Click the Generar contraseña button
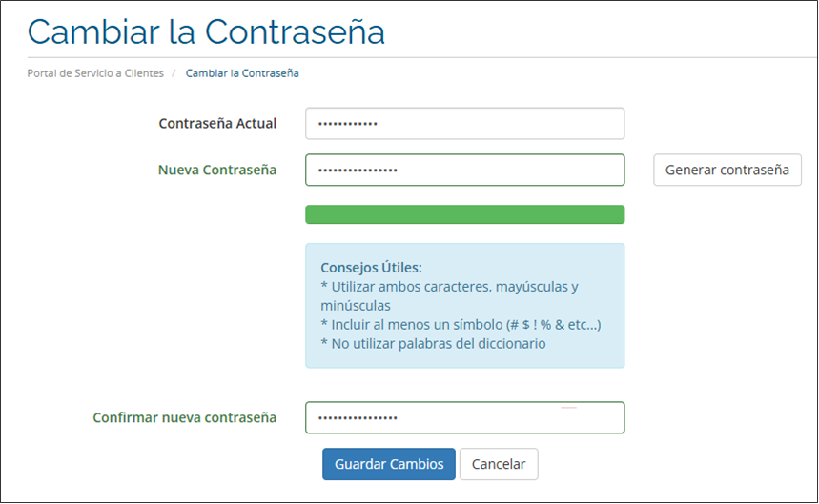Image resolution: width=819 pixels, height=504 pixels. pyautogui.click(x=727, y=170)
